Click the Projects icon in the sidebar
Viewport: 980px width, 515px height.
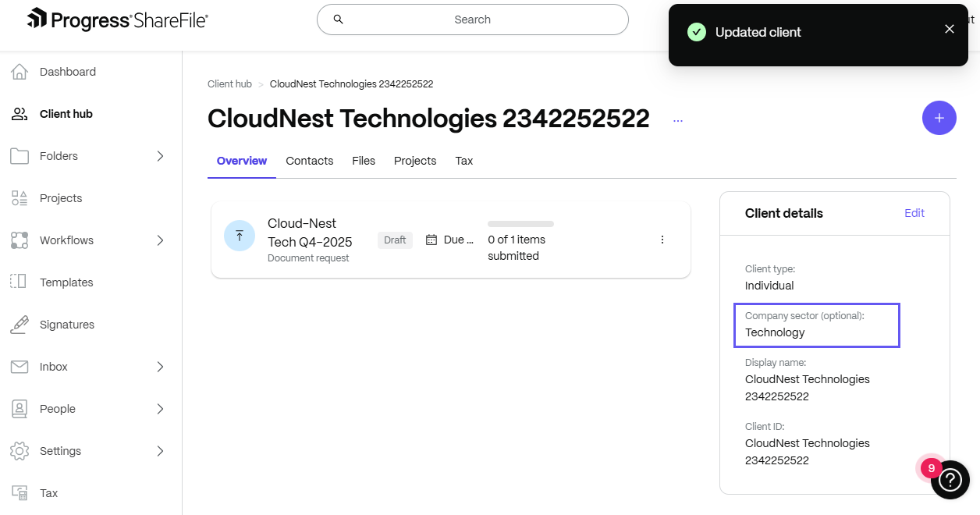[21, 197]
